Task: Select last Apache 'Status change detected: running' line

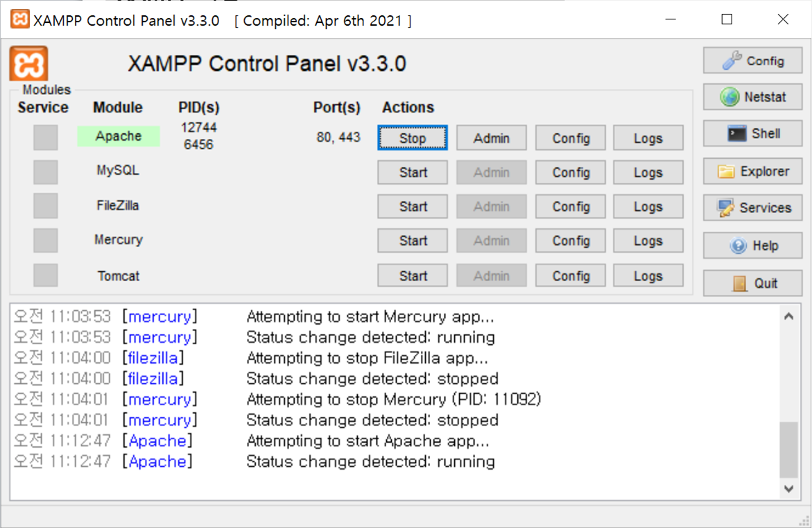Action: (371, 461)
